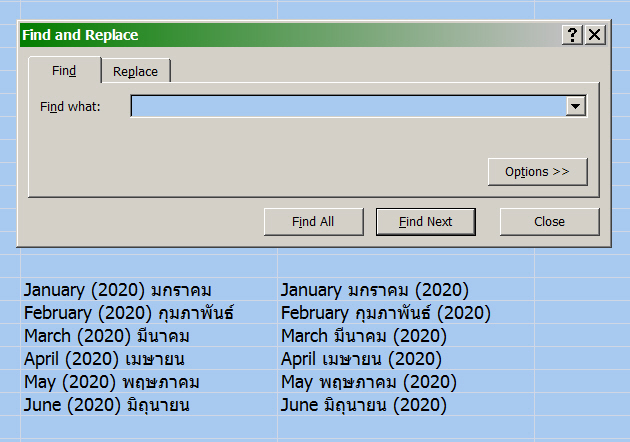630x442 pixels.
Task: Click the Help question mark icon
Action: (572, 35)
